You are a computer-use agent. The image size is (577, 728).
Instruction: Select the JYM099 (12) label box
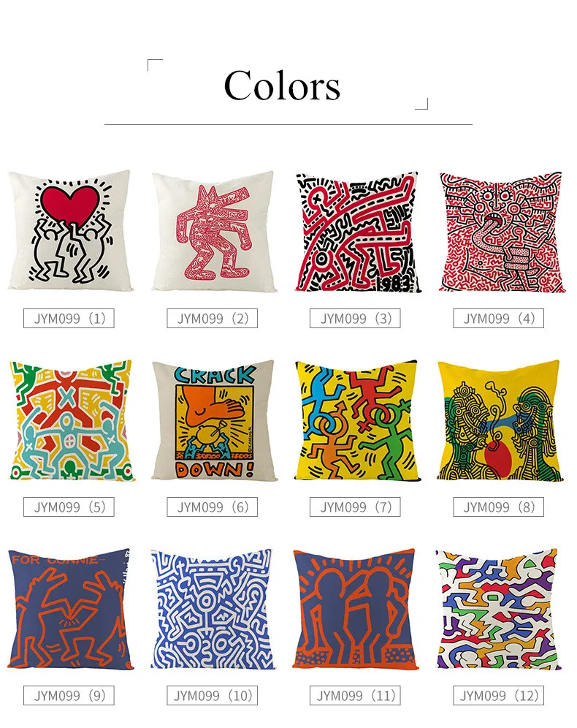click(499, 696)
